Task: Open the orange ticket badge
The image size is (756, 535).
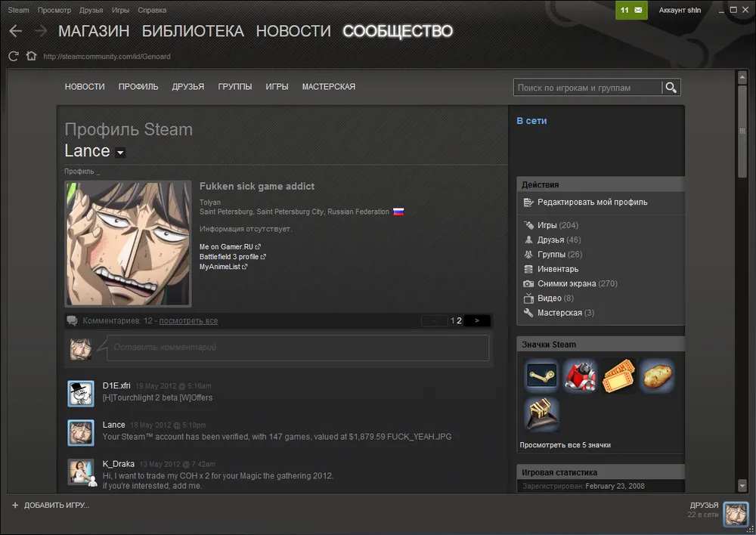Action: [x=618, y=376]
